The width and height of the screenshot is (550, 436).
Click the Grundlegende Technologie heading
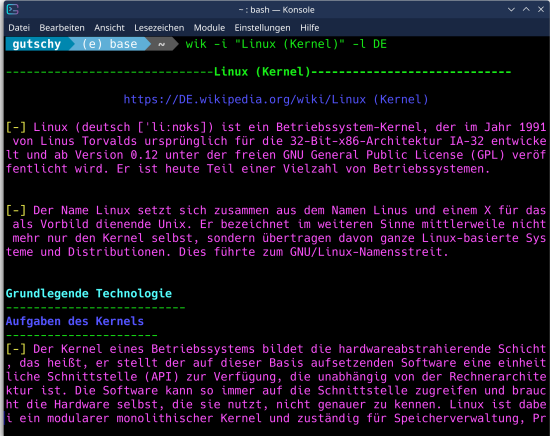point(89,294)
